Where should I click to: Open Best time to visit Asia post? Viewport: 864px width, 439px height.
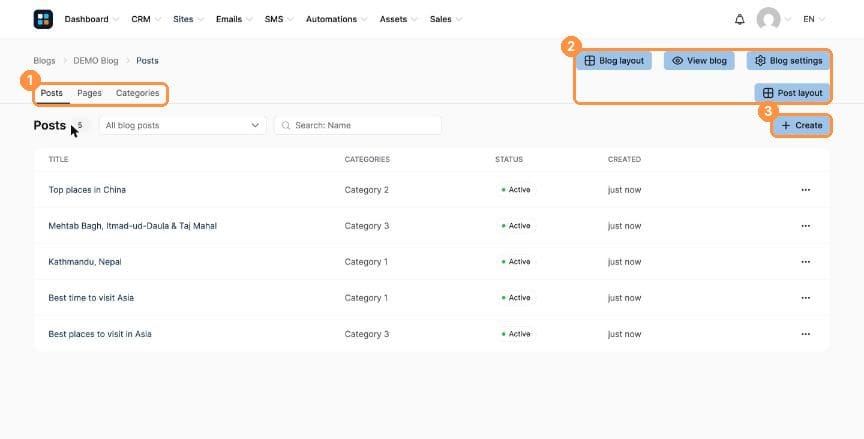(x=91, y=298)
